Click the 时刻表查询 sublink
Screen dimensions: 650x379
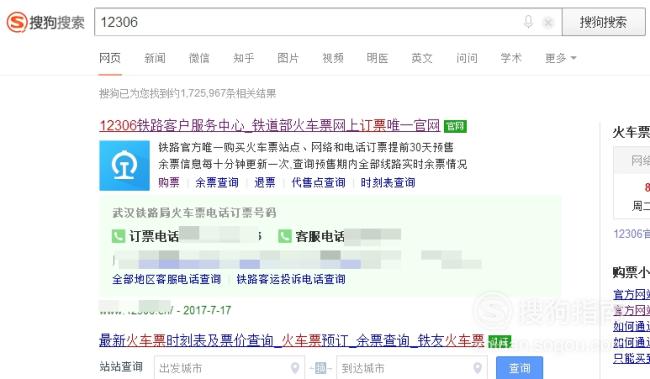point(388,182)
